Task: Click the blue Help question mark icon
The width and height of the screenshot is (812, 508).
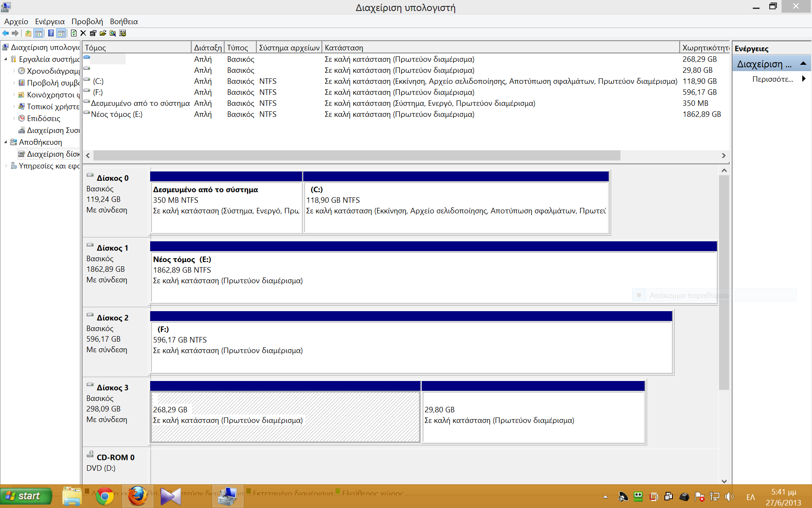Action: tap(51, 33)
